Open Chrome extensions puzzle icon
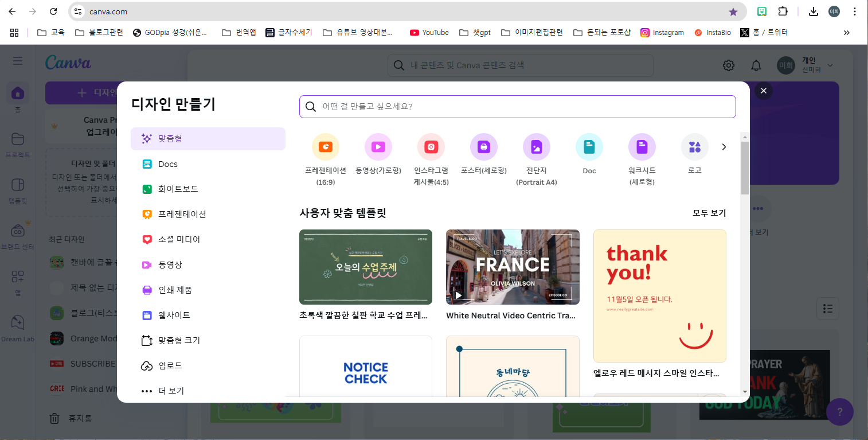The width and height of the screenshot is (868, 440). coord(783,11)
